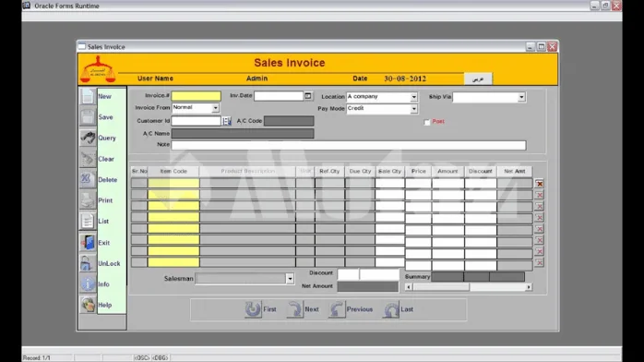Click the first row Item Code cell
Viewport: 644px width, 362px height.
(x=173, y=183)
